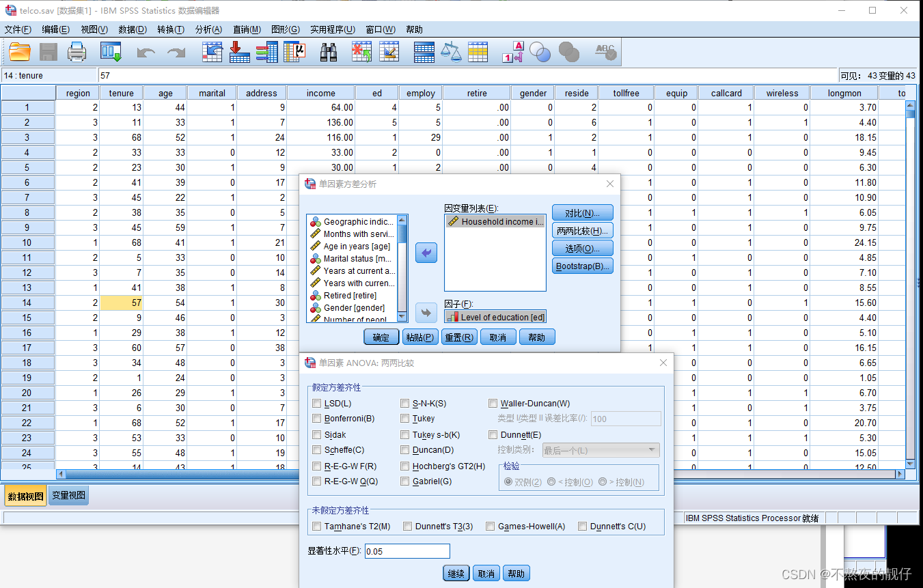Redo the action in toolbar
Image resolution: width=923 pixels, height=588 pixels.
pyautogui.click(x=176, y=52)
